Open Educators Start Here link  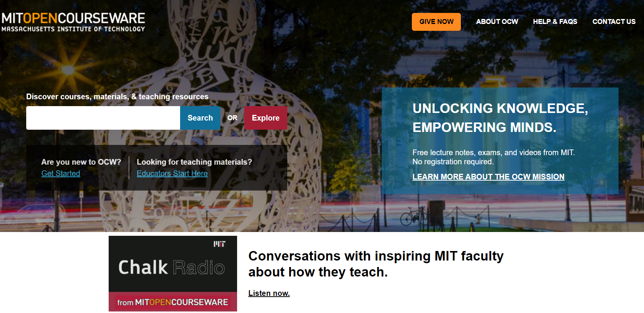pos(172,173)
